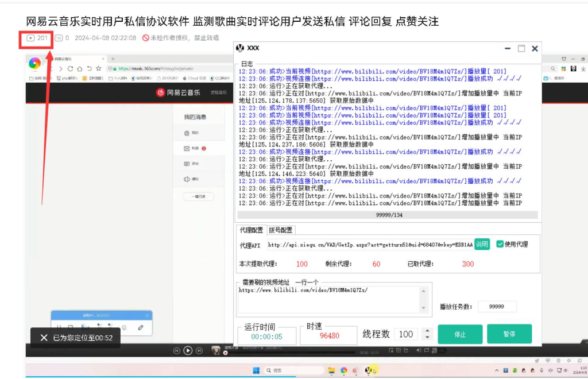
Task: Click the no-reprint prohibition icon
Action: tap(145, 38)
